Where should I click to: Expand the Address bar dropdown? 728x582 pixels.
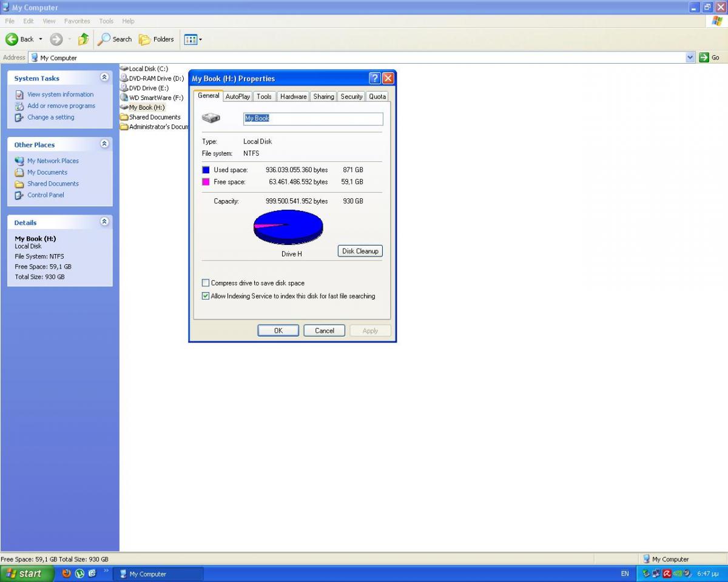tap(690, 58)
